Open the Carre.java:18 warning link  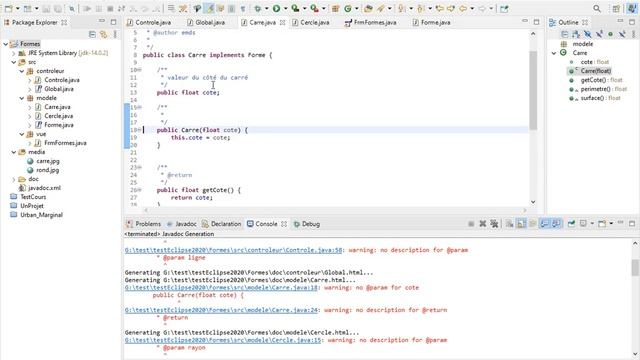(x=221, y=287)
